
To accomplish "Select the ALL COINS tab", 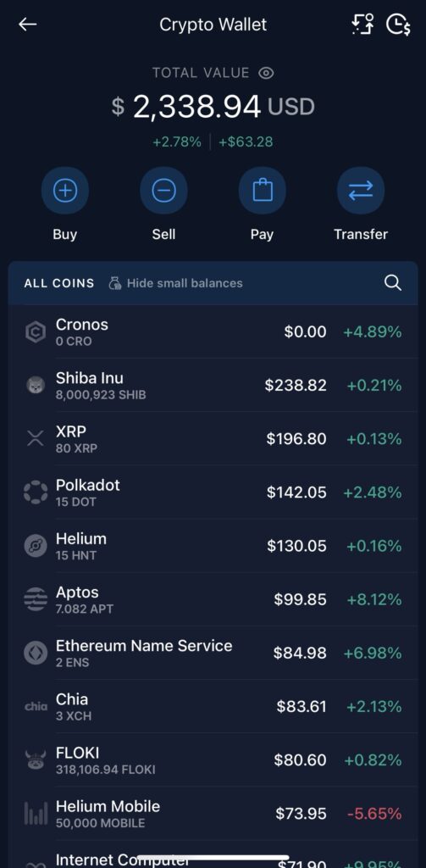I will click(x=59, y=283).
